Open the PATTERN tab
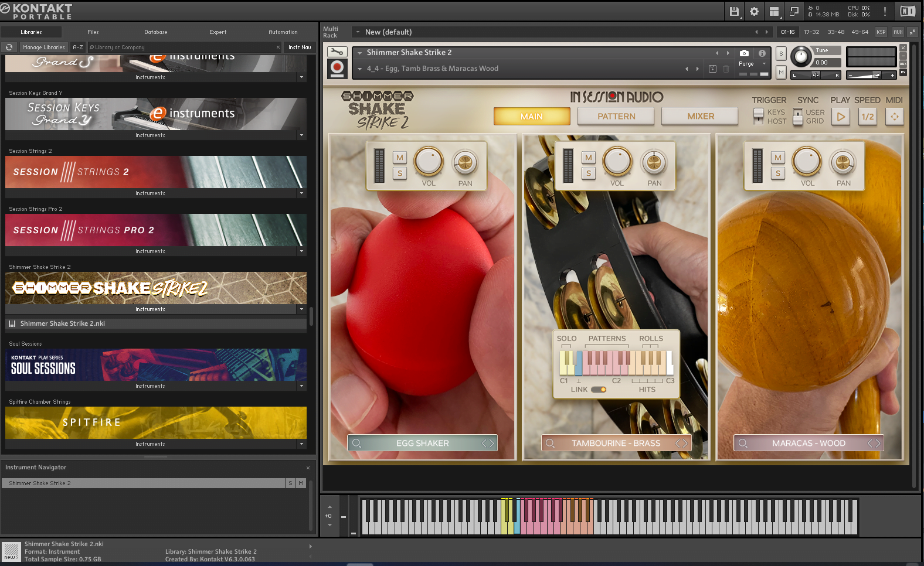The image size is (924, 566). [x=616, y=117]
